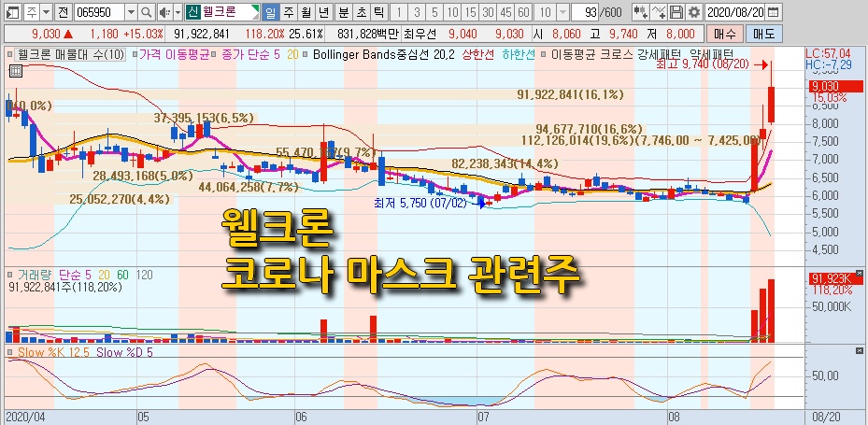Toggle the marker square before 웰크론 매물대
Image resolution: width=868 pixels, height=425 pixels.
(10, 55)
